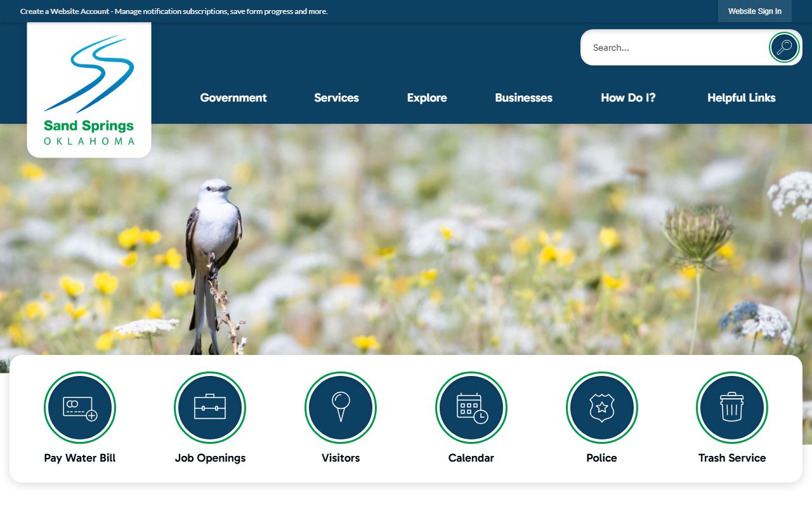Click the magnifying glass search icon

784,48
